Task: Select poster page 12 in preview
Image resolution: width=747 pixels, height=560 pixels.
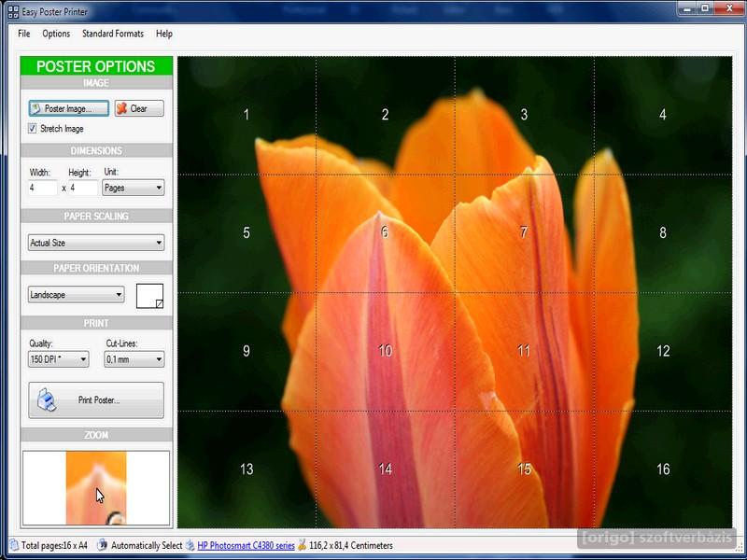Action: [x=663, y=352]
